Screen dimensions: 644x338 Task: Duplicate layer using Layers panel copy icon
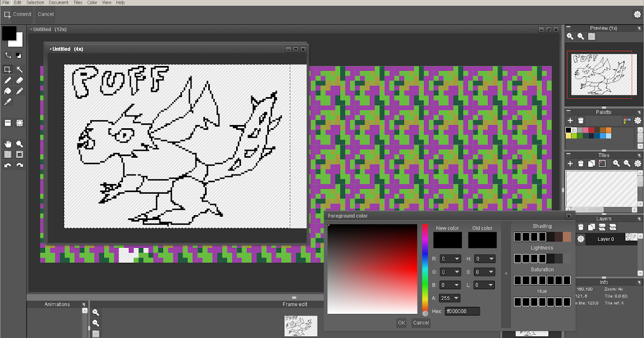click(591, 227)
